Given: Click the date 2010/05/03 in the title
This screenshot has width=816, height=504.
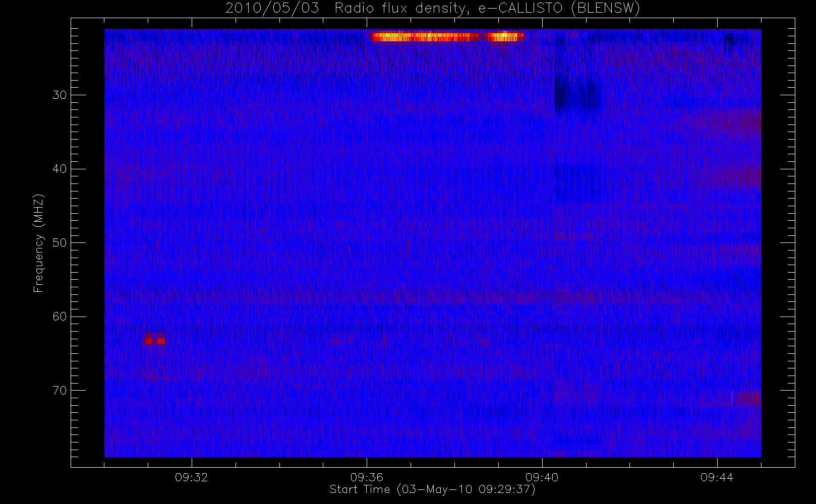Looking at the screenshot, I should click(272, 9).
